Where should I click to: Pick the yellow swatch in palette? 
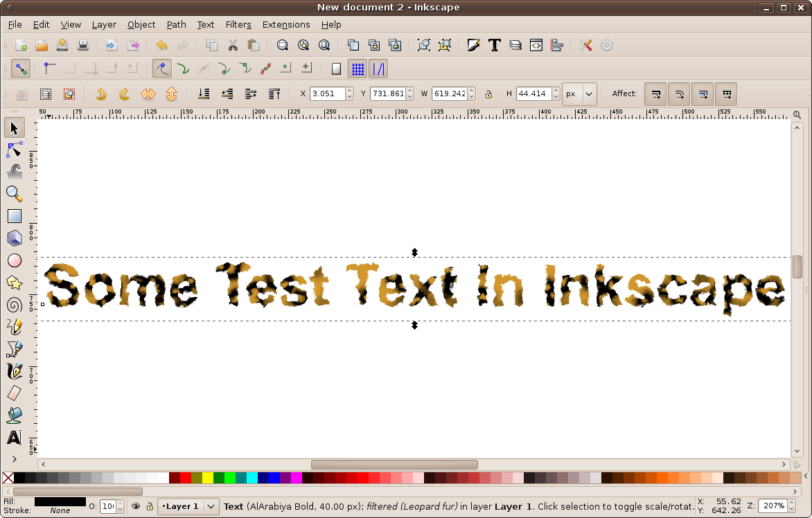(207, 478)
